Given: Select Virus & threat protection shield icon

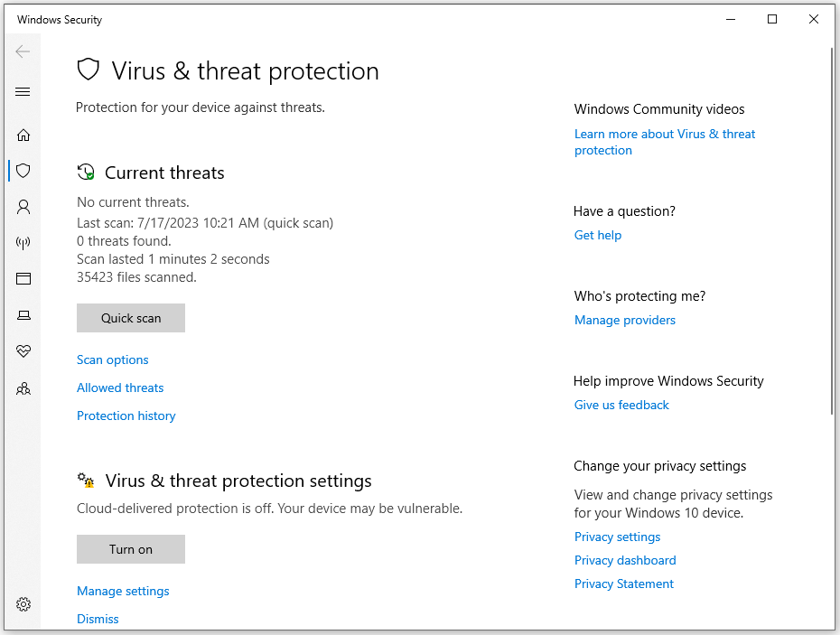Looking at the screenshot, I should 23,171.
